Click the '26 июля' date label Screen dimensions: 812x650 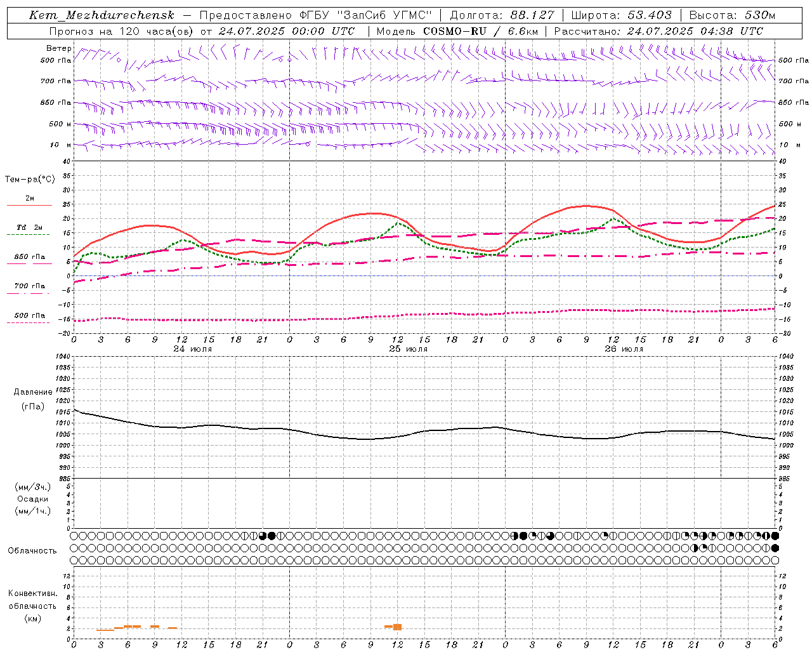click(x=624, y=349)
